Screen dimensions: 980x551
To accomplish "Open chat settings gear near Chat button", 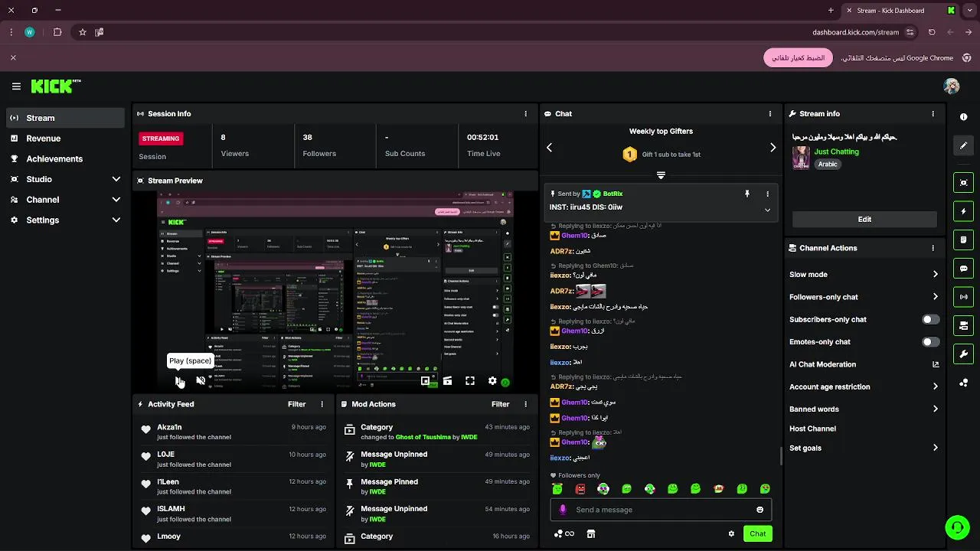I will [x=731, y=533].
